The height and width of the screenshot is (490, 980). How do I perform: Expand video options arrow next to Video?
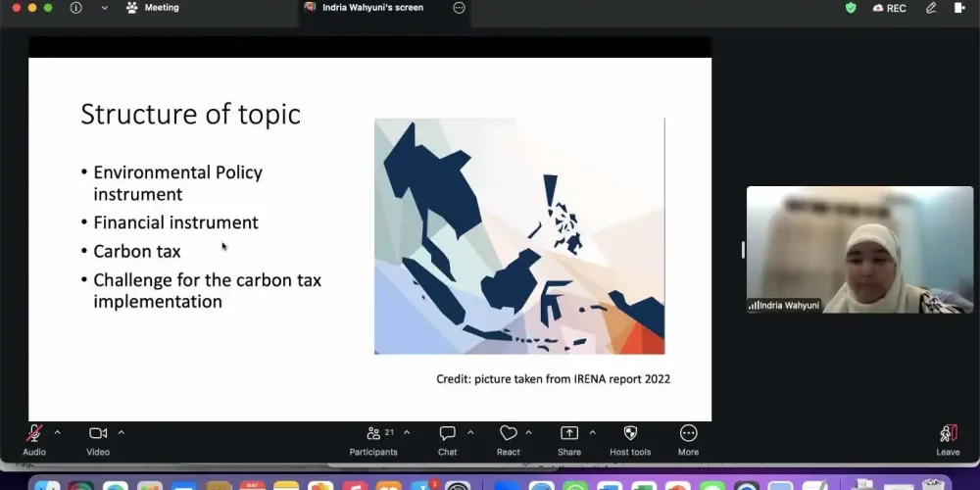pyautogui.click(x=122, y=432)
